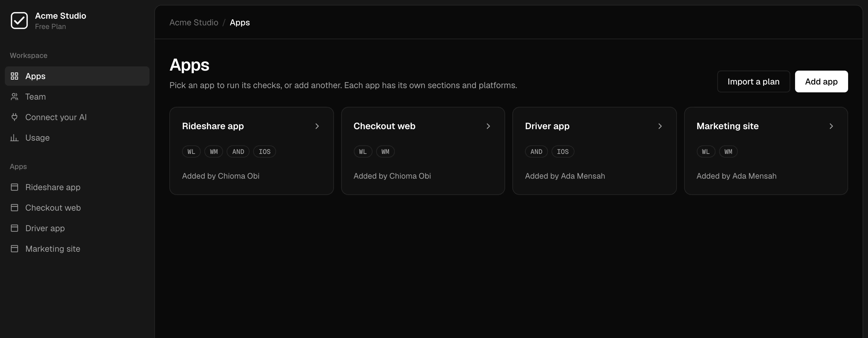Select Apps in the Workspace menu
Image resolution: width=868 pixels, height=338 pixels.
[x=77, y=76]
